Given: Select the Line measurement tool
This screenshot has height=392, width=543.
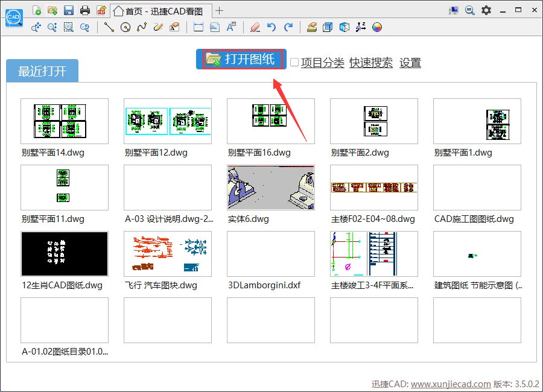Looking at the screenshot, I should coord(109,27).
